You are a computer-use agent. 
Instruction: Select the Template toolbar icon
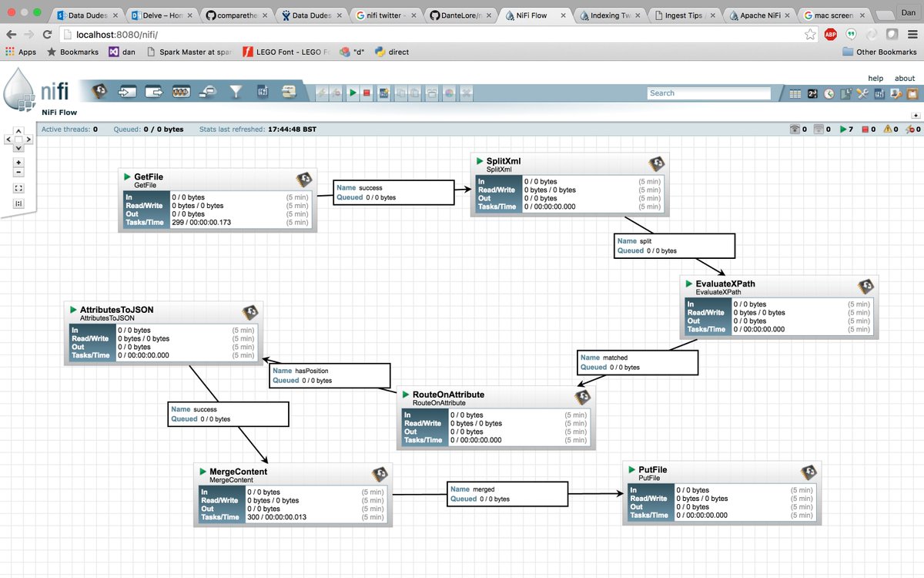click(262, 92)
